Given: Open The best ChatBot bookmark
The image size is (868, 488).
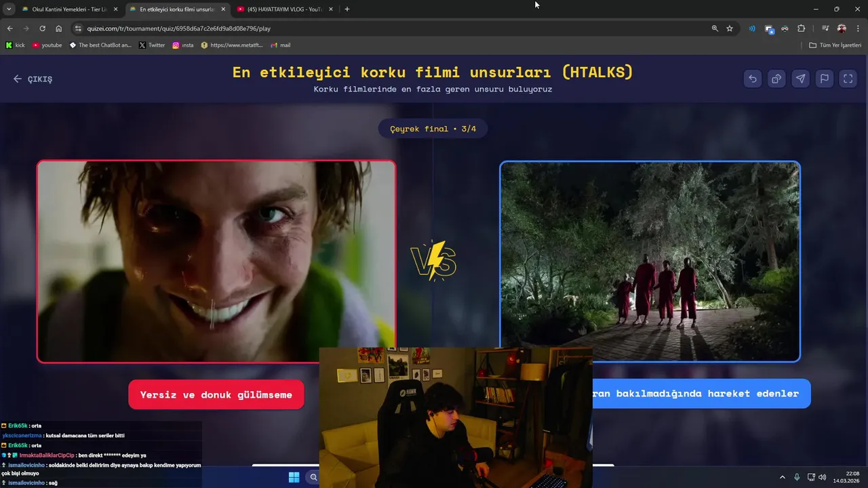Looking at the screenshot, I should tap(100, 45).
